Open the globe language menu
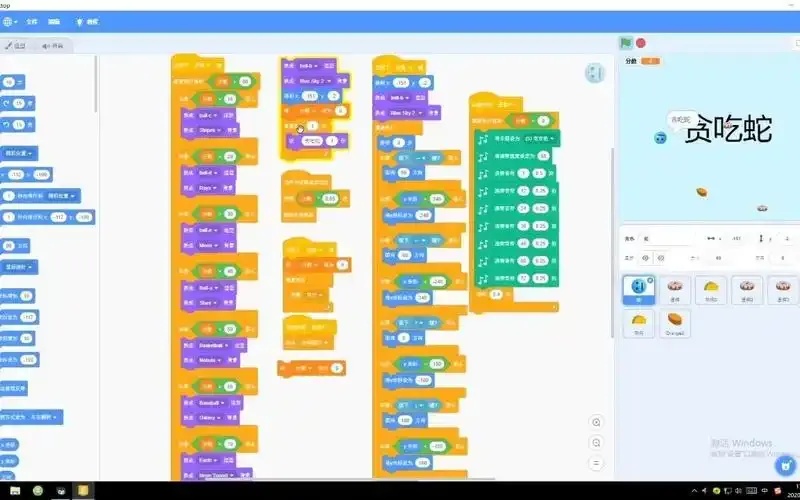The width and height of the screenshot is (800, 500). tap(9, 22)
